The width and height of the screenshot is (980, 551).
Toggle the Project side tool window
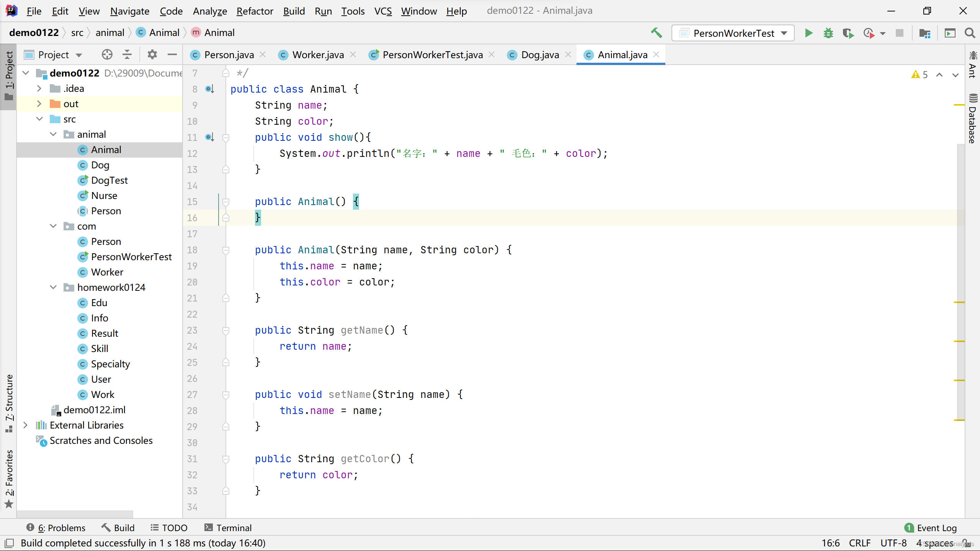tap(8, 76)
